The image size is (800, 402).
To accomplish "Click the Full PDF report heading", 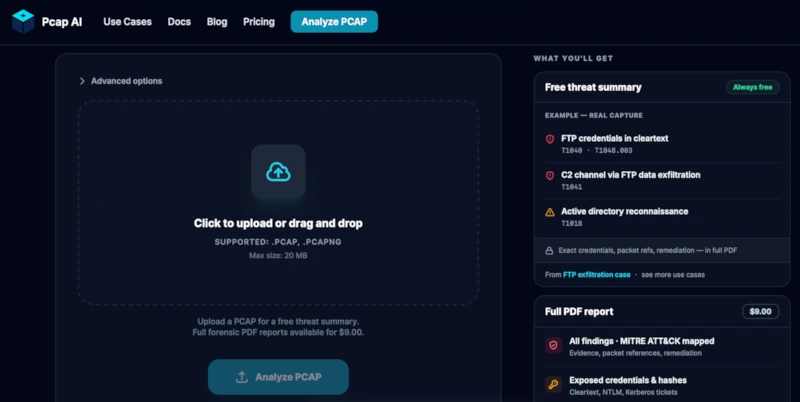I will pos(579,312).
